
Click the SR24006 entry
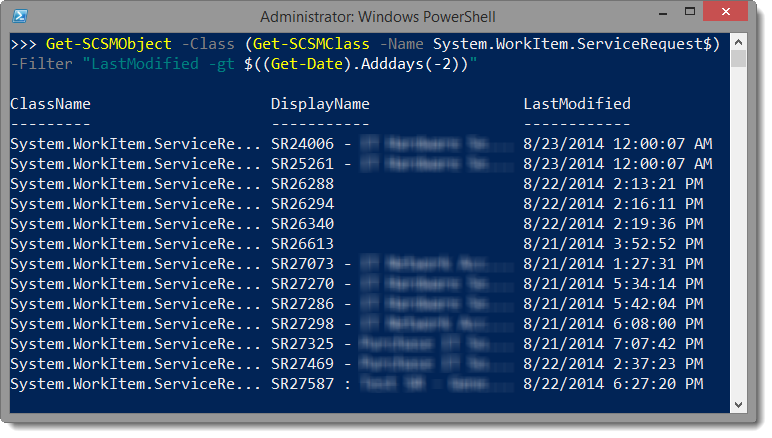pos(302,144)
